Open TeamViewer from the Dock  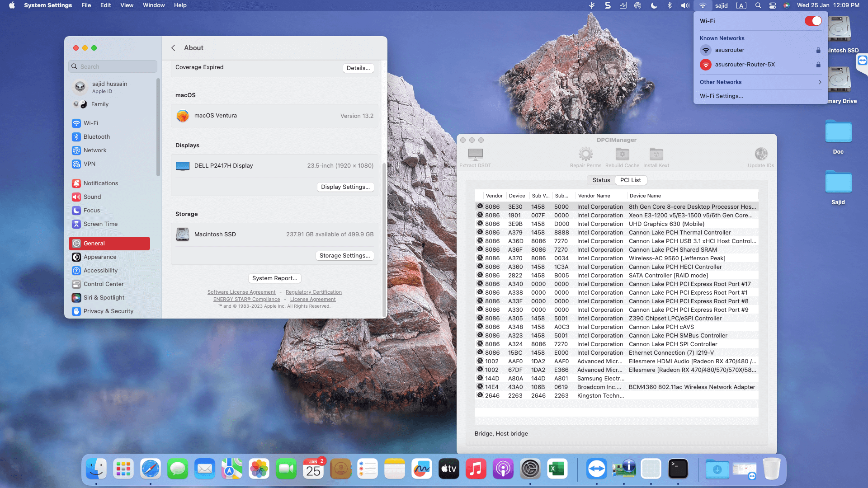coord(597,469)
